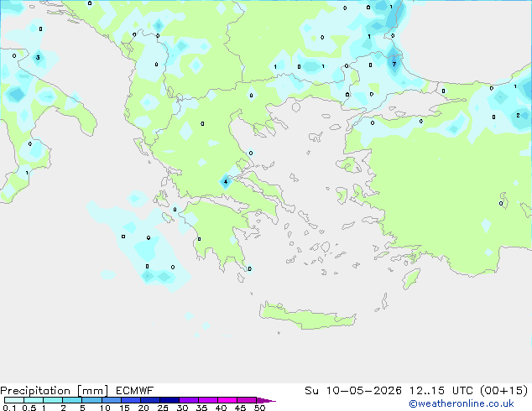Click the 40–45 mm magenta legend swatch
Image resolution: width=532 pixels, height=411 pixels.
(x=227, y=400)
